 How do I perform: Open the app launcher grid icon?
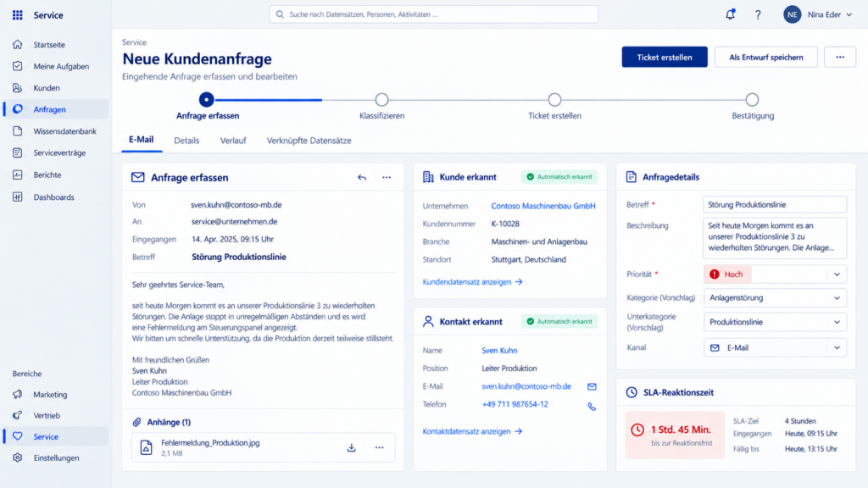point(18,15)
